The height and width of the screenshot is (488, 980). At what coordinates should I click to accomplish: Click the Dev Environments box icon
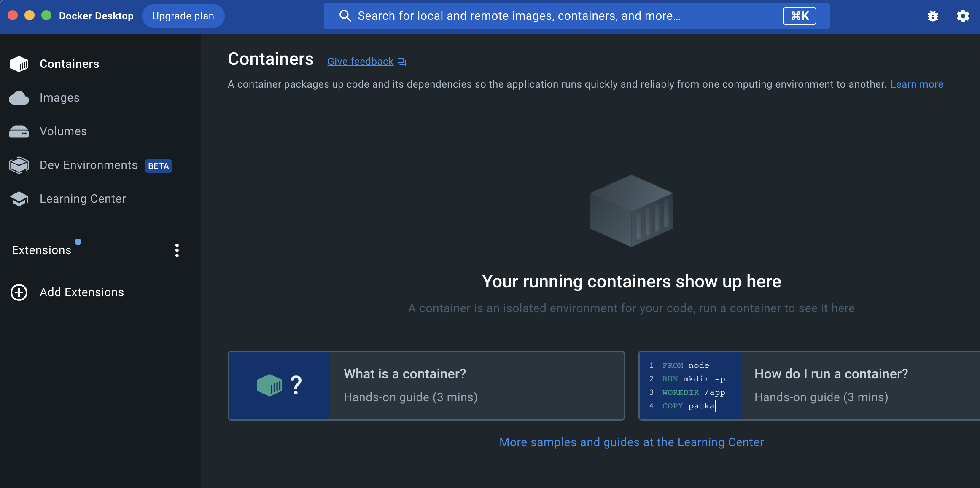coord(19,165)
